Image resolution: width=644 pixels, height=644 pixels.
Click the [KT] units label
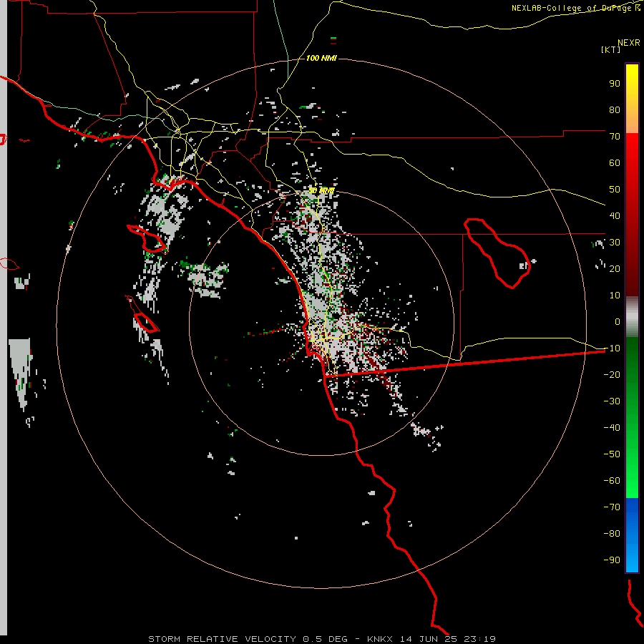point(611,49)
